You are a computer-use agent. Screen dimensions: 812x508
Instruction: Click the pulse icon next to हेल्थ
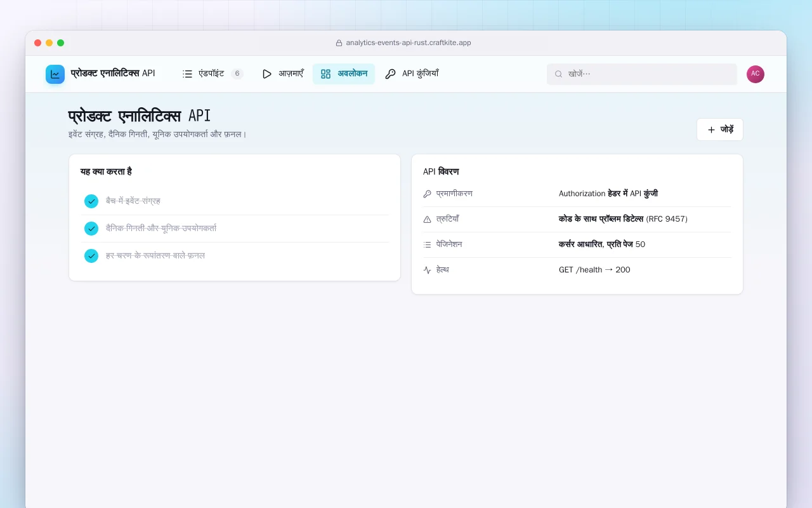427,270
